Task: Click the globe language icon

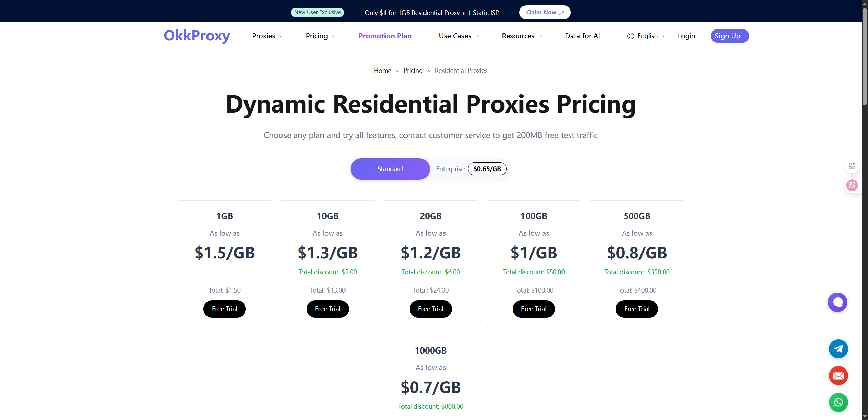Action: click(630, 36)
